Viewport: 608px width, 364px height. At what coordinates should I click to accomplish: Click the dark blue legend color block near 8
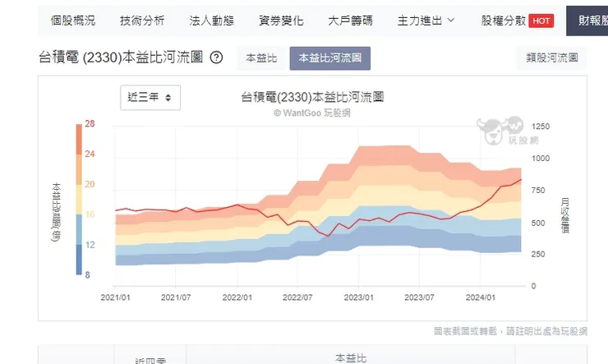[79, 260]
